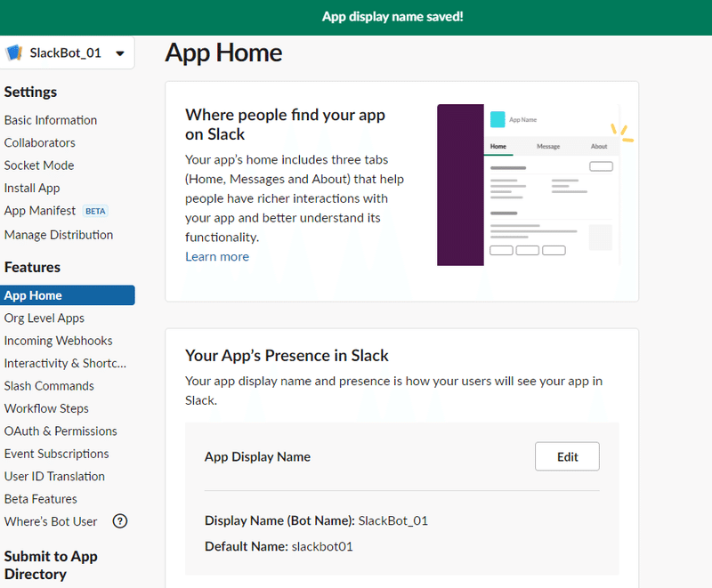This screenshot has height=588, width=712.
Task: Go to Incoming Webhooks
Action: 58,341
